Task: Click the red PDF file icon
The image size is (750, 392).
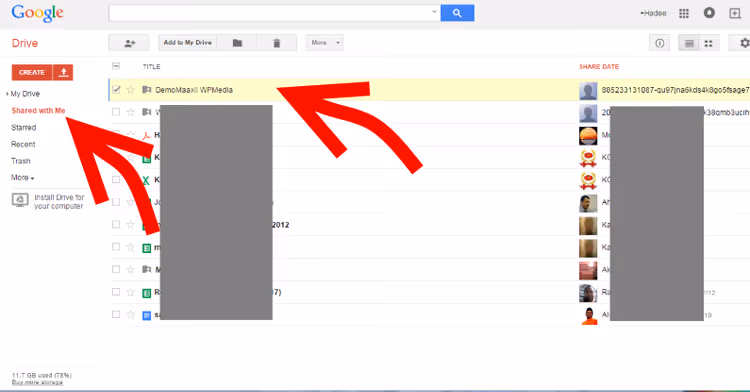Action: (147, 136)
